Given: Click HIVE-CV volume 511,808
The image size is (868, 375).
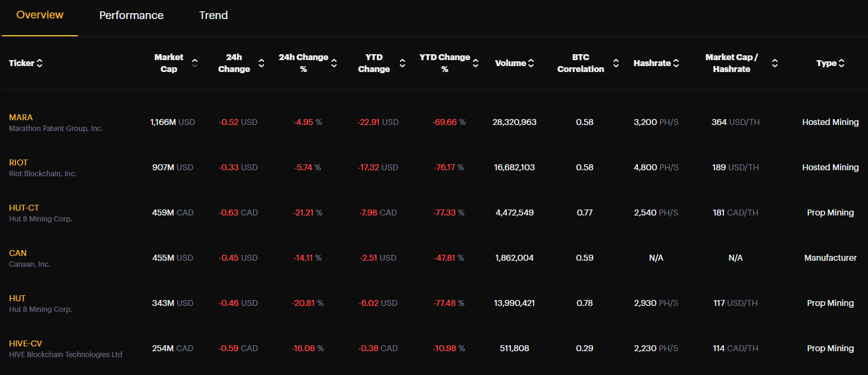Looking at the screenshot, I should [515, 348].
